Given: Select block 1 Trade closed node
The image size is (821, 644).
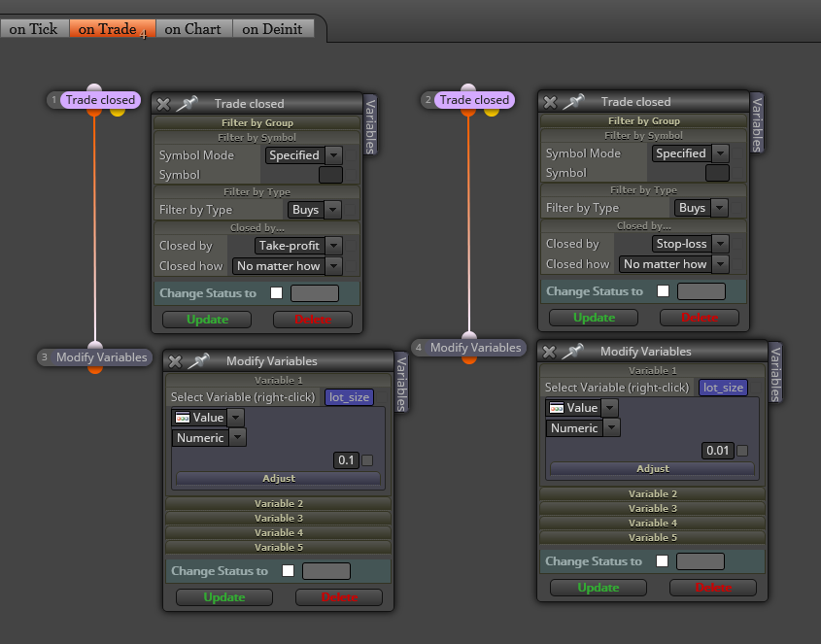Looking at the screenshot, I should tap(100, 100).
